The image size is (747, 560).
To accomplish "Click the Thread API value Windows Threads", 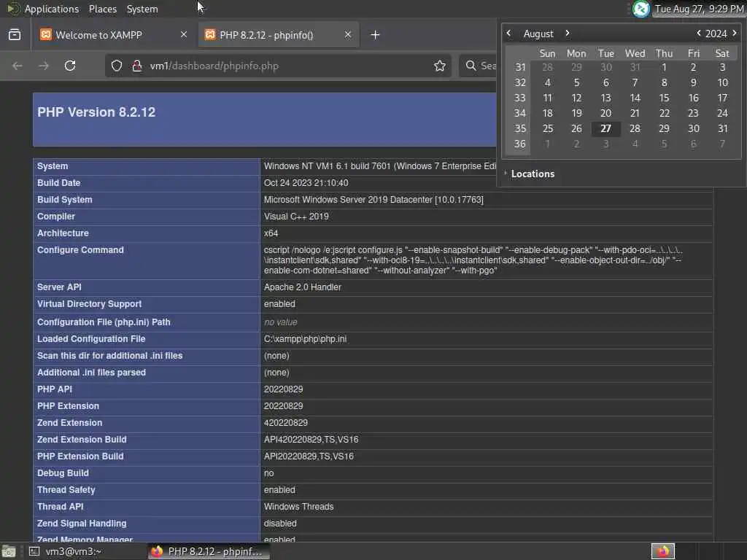I will [x=298, y=507].
